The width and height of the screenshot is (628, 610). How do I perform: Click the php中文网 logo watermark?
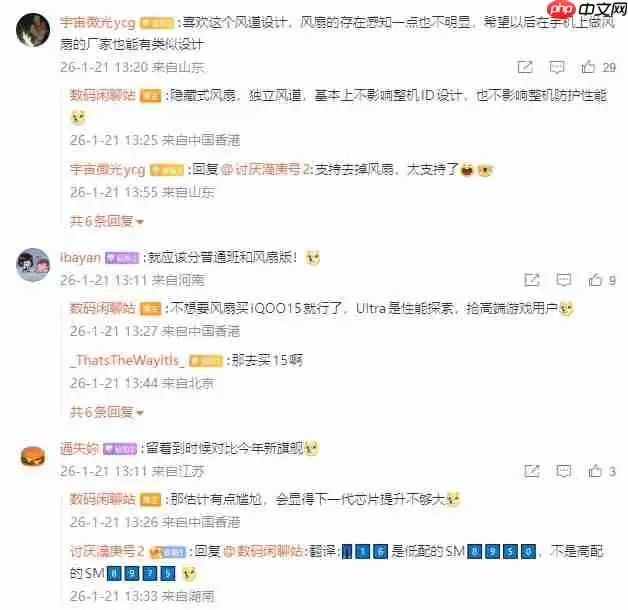tap(586, 9)
